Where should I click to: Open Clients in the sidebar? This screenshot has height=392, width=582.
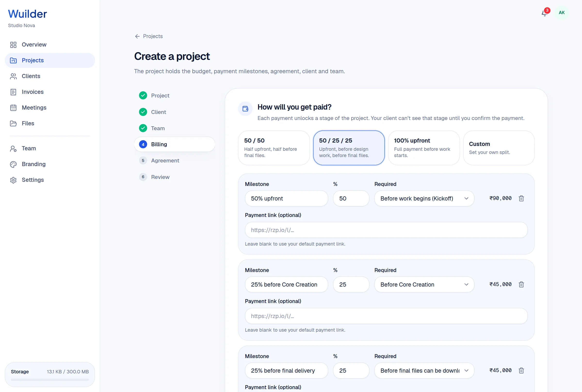coord(50,76)
